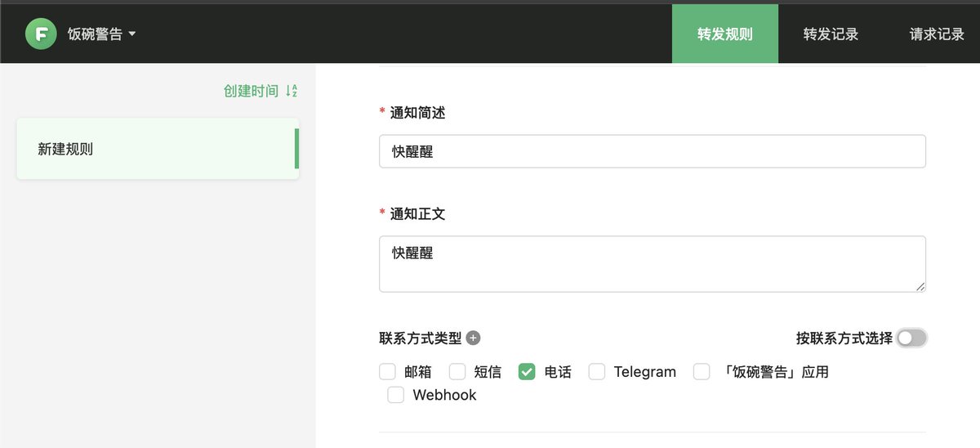Screen dimensions: 980x448
Task: Focus the 通知简述 input field
Action: [652, 151]
